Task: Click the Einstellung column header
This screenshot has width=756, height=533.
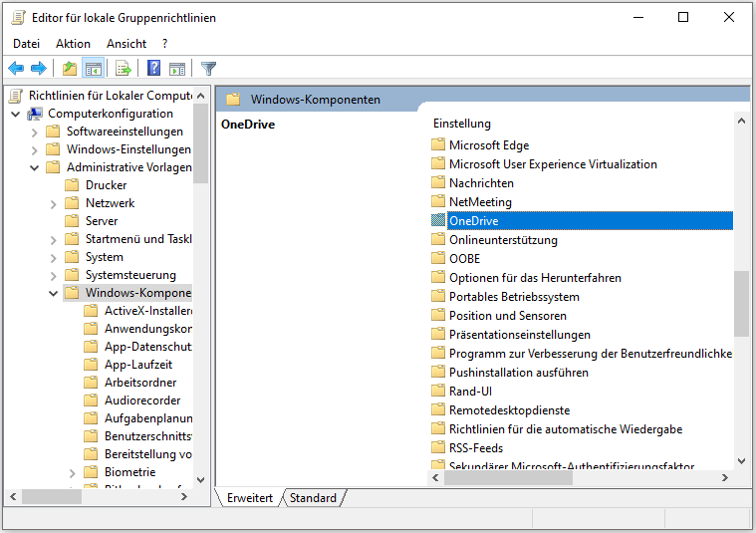Action: (x=462, y=124)
